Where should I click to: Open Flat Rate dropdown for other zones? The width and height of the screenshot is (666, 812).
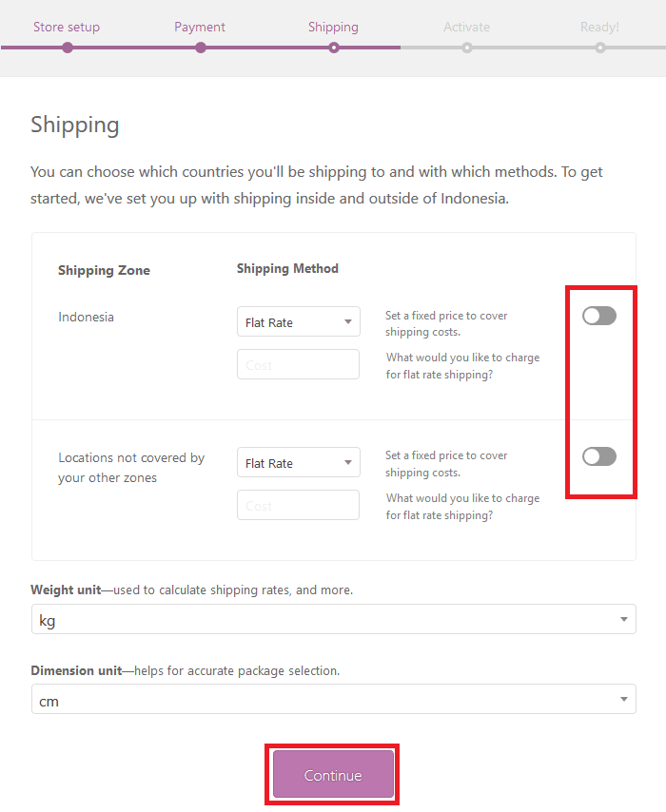click(298, 463)
